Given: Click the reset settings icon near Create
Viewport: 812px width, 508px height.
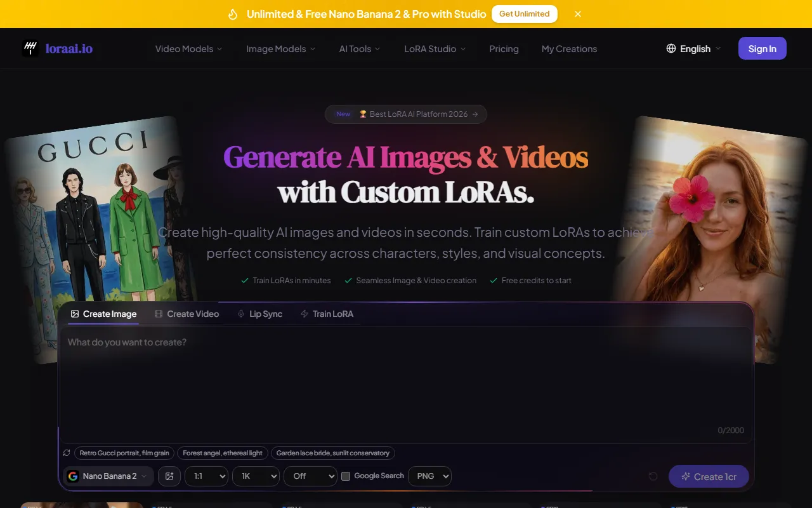Looking at the screenshot, I should pyautogui.click(x=653, y=476).
